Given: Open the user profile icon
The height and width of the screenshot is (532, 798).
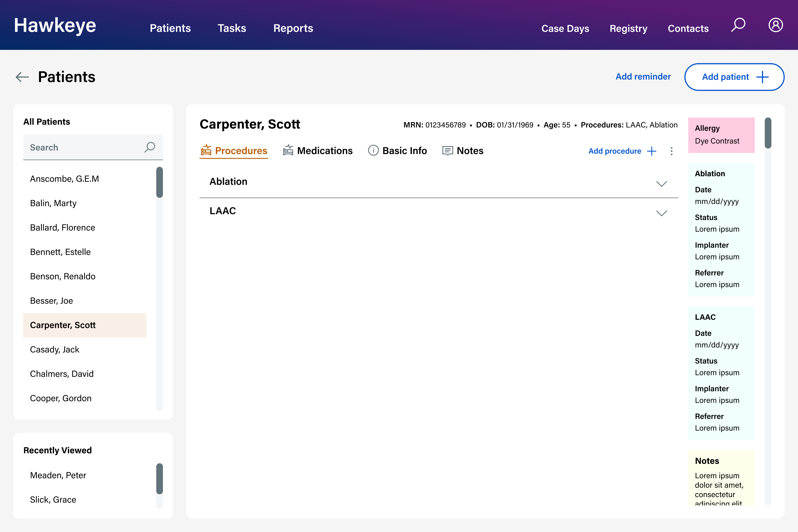Looking at the screenshot, I should (x=775, y=25).
